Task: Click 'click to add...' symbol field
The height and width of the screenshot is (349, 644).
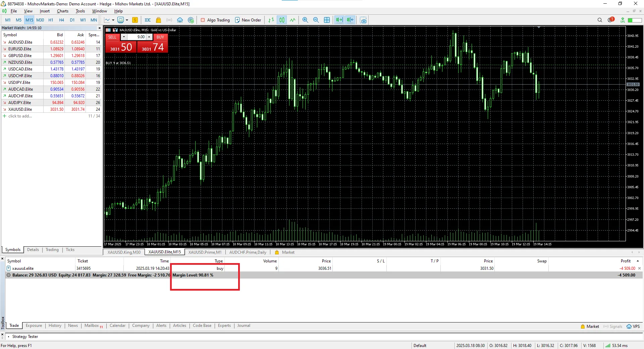Action: 20,116
